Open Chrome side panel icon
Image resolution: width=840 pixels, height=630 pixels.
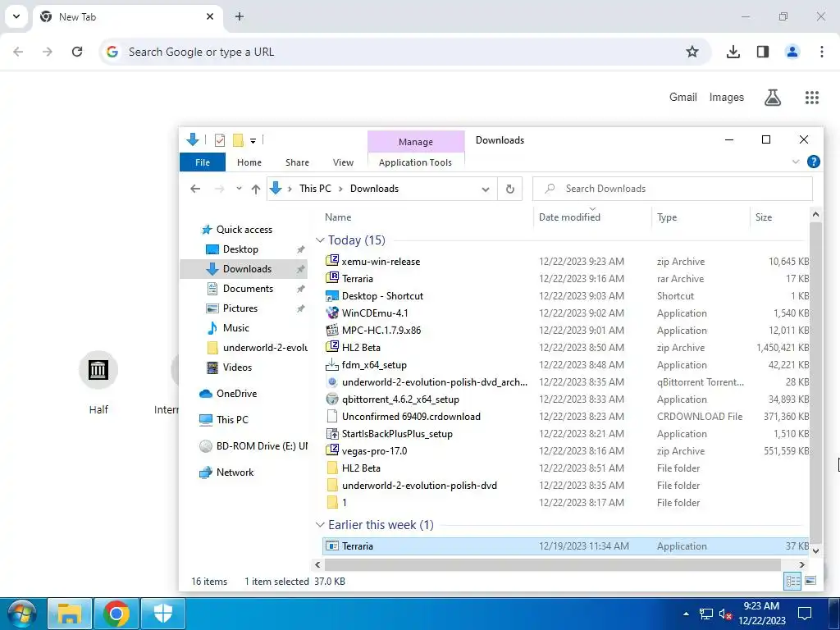point(763,52)
